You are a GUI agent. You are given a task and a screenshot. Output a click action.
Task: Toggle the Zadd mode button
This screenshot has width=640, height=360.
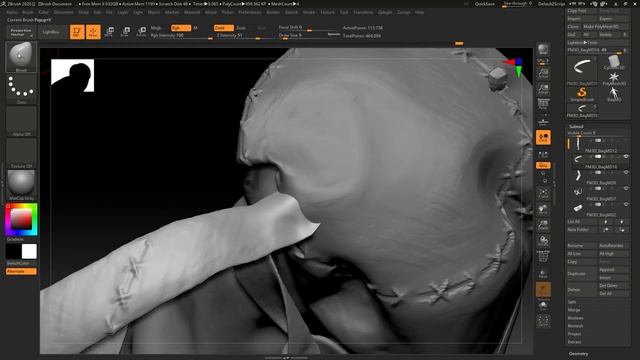(x=224, y=28)
